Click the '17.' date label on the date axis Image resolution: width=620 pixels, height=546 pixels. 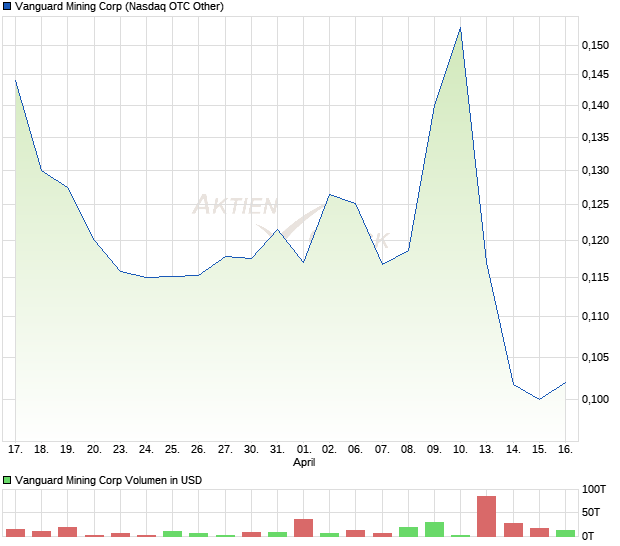tap(15, 449)
